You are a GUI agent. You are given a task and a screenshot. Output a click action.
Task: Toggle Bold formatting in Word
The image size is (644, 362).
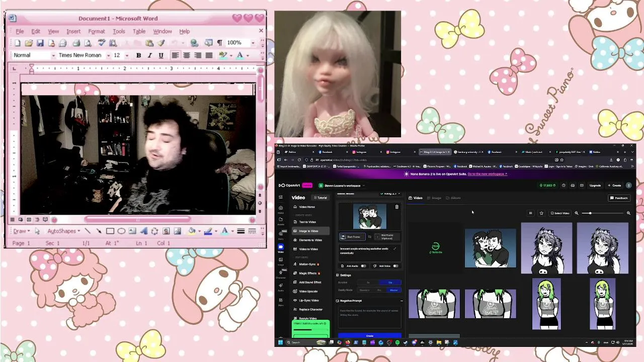(x=138, y=55)
